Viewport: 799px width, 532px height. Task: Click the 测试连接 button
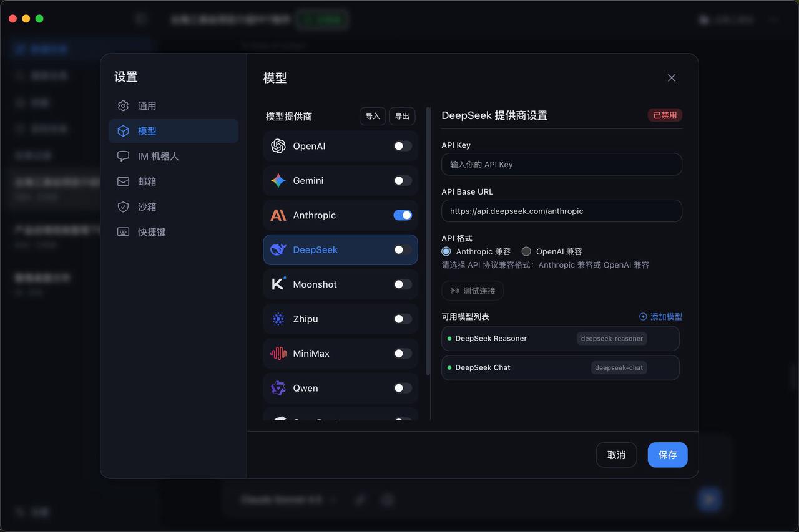(x=473, y=291)
